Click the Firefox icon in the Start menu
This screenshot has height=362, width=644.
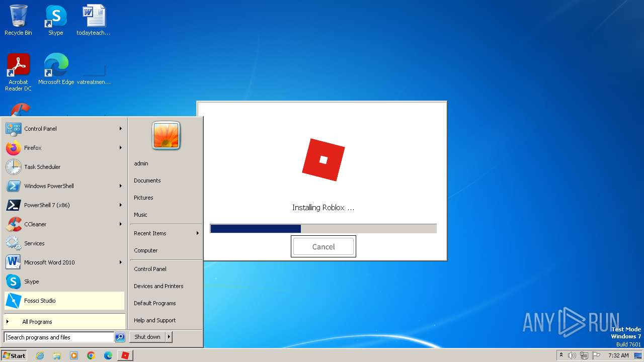pos(14,148)
